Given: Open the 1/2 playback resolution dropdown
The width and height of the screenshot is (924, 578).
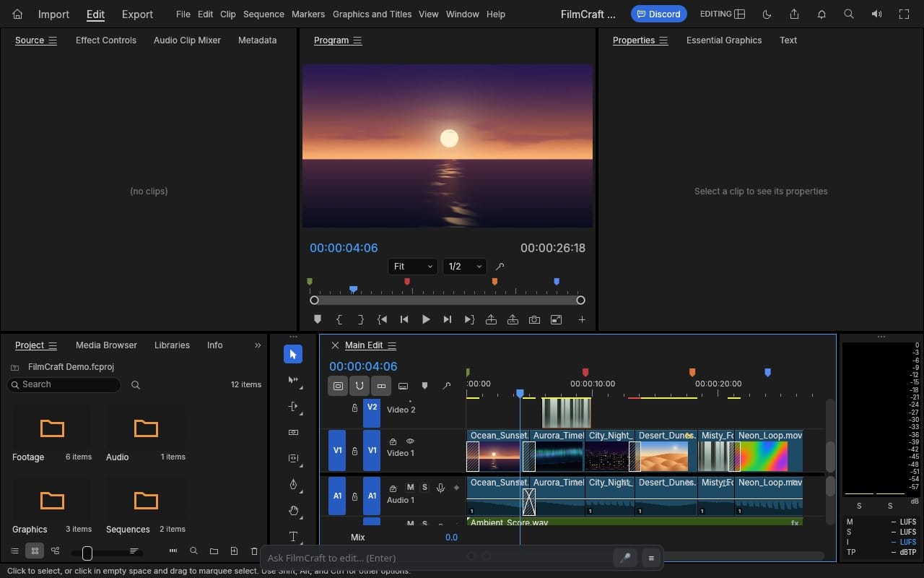Looking at the screenshot, I should pyautogui.click(x=465, y=267).
